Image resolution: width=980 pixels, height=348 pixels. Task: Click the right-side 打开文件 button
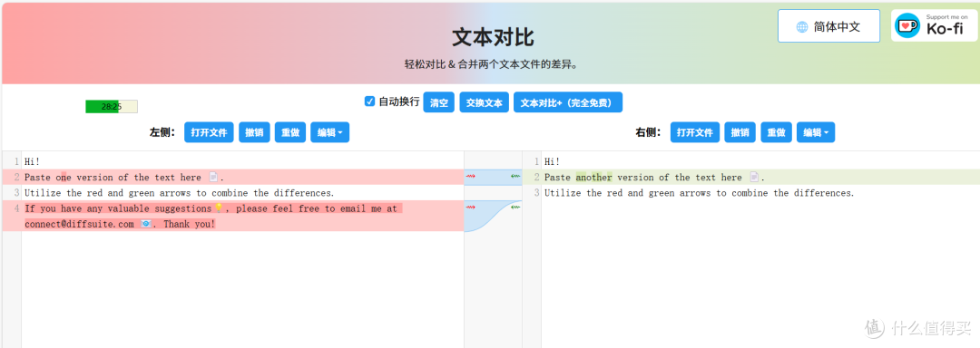(695, 132)
